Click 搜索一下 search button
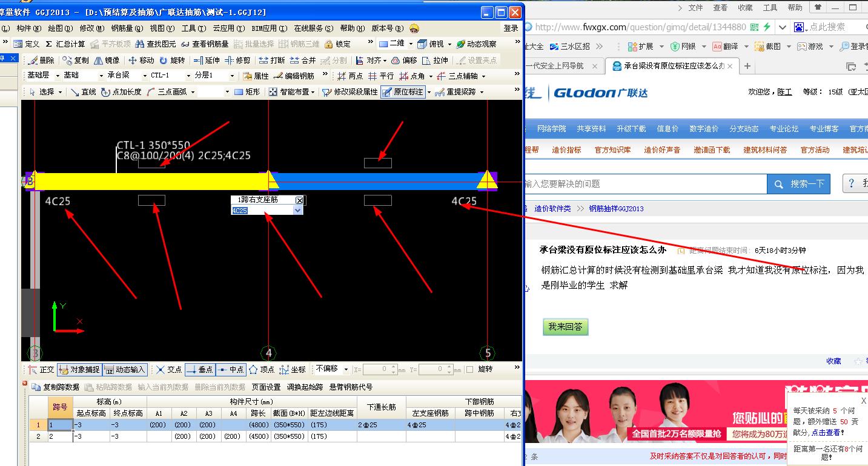Screen dimensions: 868x466 click(x=798, y=184)
